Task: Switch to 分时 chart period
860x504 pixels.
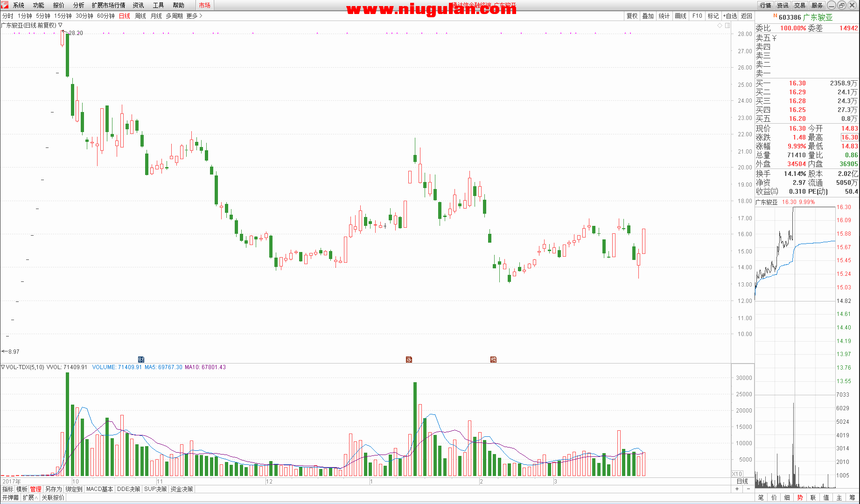Action: tap(8, 16)
